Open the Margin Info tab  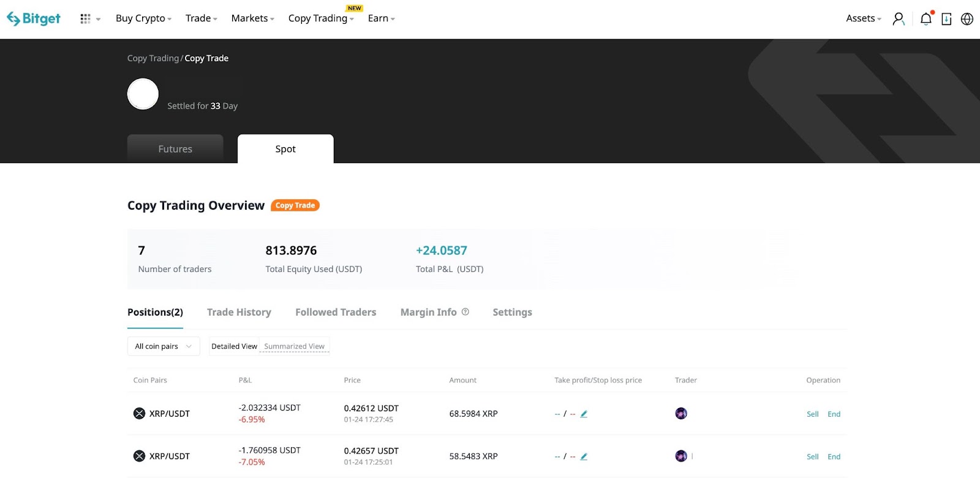[x=429, y=313]
